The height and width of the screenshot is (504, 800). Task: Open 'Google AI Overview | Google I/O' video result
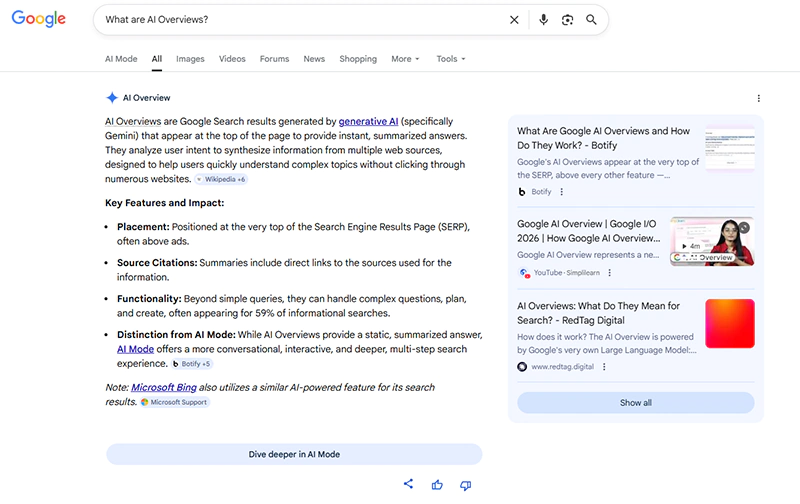(588, 231)
